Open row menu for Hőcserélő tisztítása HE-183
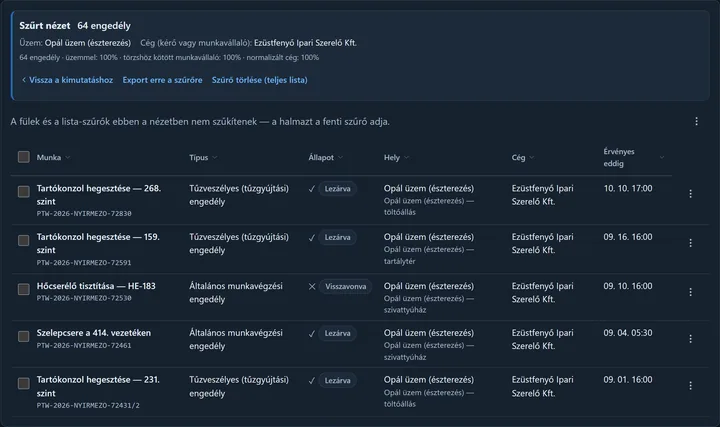720x427 pixels. (x=690, y=292)
